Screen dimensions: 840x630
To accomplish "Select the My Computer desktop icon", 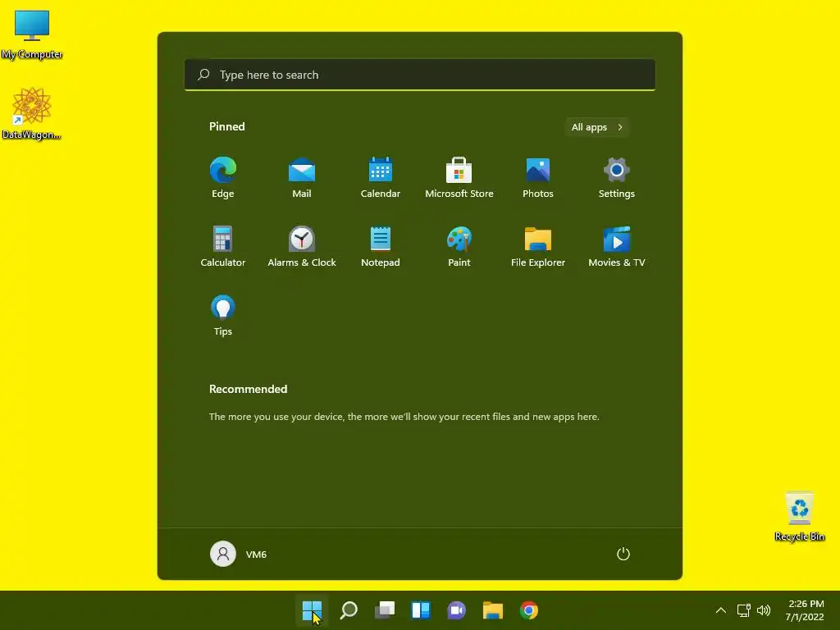I will pos(32,34).
